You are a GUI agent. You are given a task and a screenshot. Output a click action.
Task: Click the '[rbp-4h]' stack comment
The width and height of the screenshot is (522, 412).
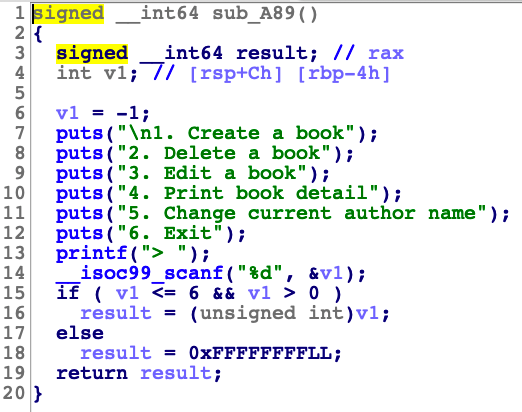(x=343, y=73)
